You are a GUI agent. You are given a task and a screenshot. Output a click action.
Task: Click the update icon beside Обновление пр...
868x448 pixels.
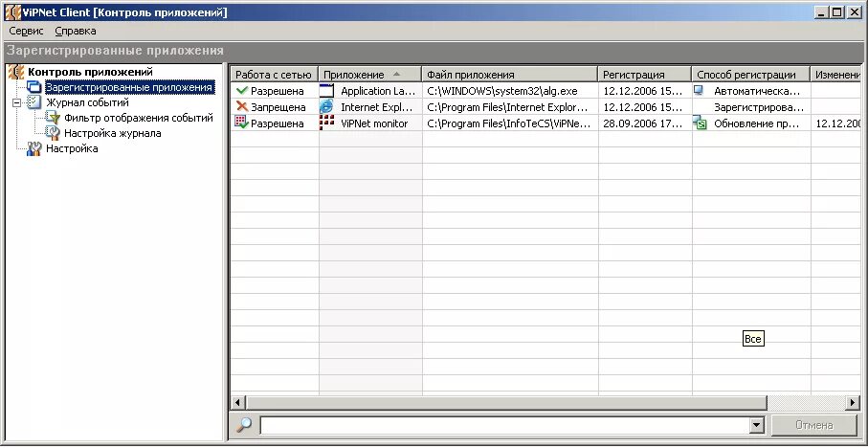click(701, 123)
